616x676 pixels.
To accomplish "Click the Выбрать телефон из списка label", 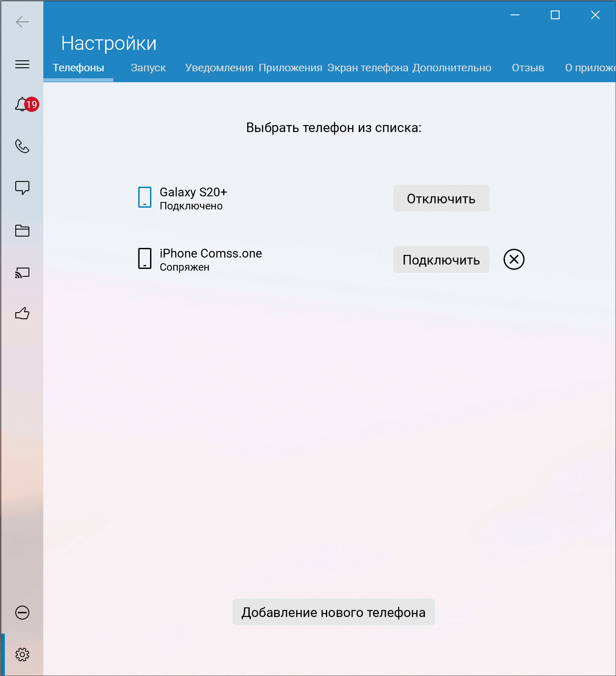I will coord(334,128).
